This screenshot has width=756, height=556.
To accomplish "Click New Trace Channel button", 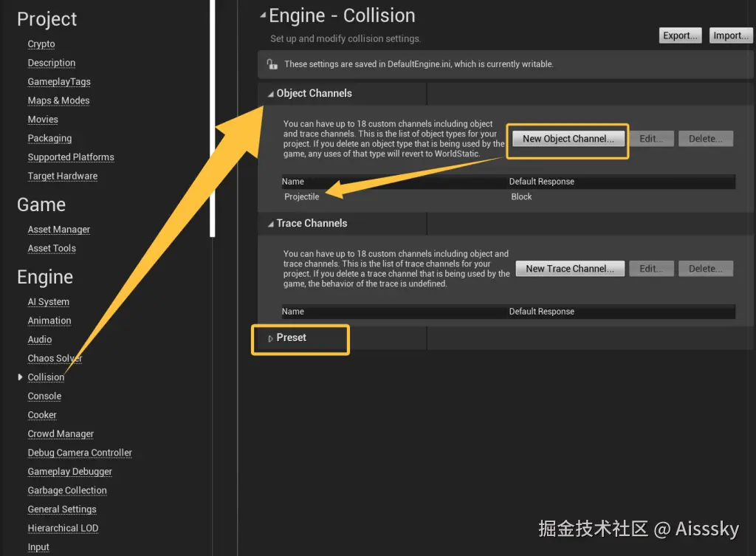I will tap(569, 269).
